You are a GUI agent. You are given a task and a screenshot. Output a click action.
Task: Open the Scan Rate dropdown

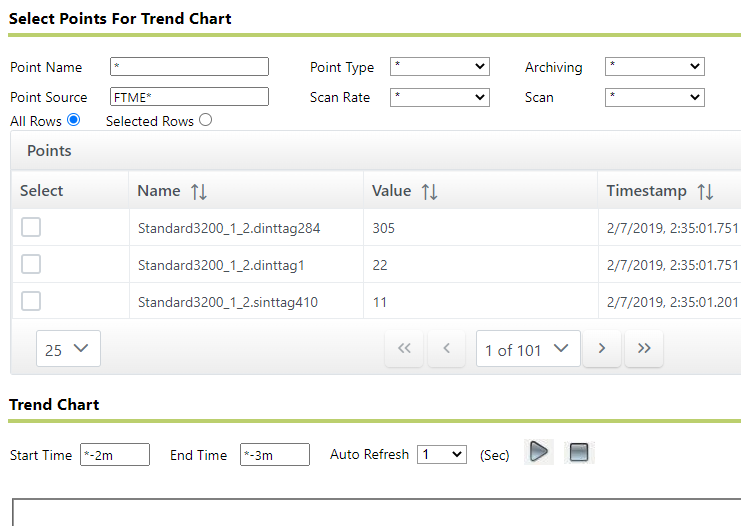pos(439,97)
